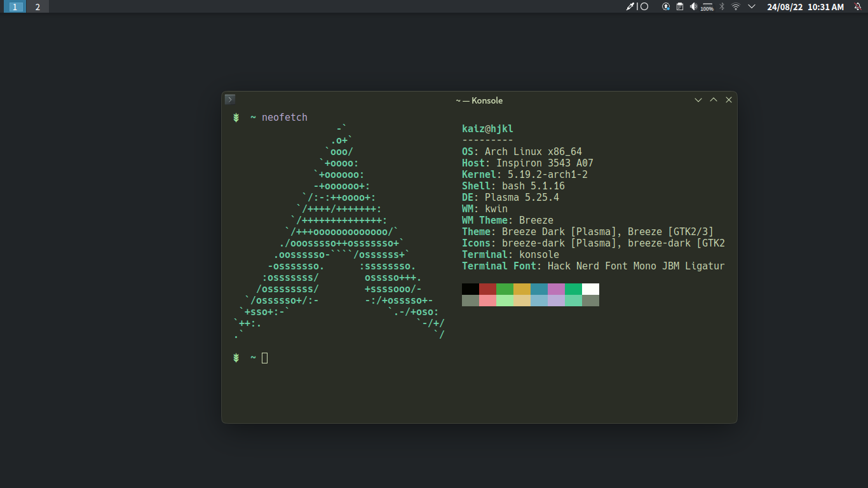This screenshot has width=868, height=488.
Task: Click the 'OS: Arch Linux x86_64' line
Action: tap(522, 152)
